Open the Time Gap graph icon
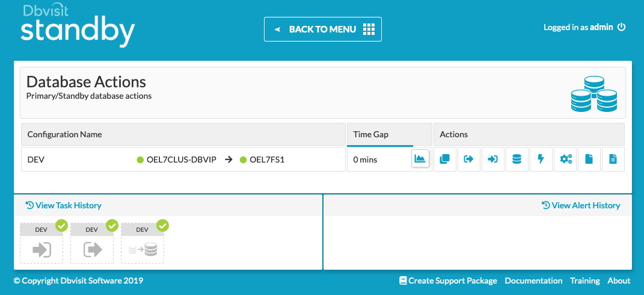Image resolution: width=644 pixels, height=295 pixels. 420,159
